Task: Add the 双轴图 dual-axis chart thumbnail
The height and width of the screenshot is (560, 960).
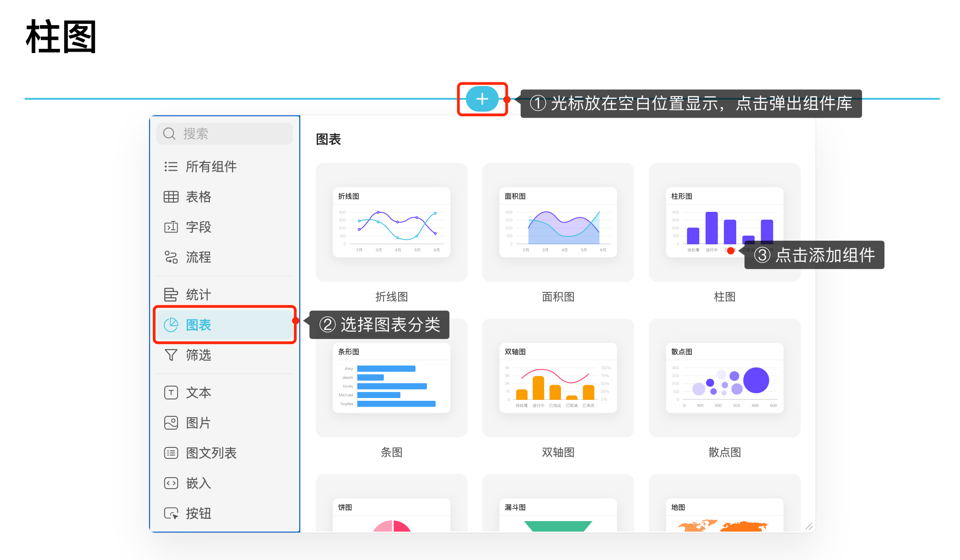Action: (558, 378)
